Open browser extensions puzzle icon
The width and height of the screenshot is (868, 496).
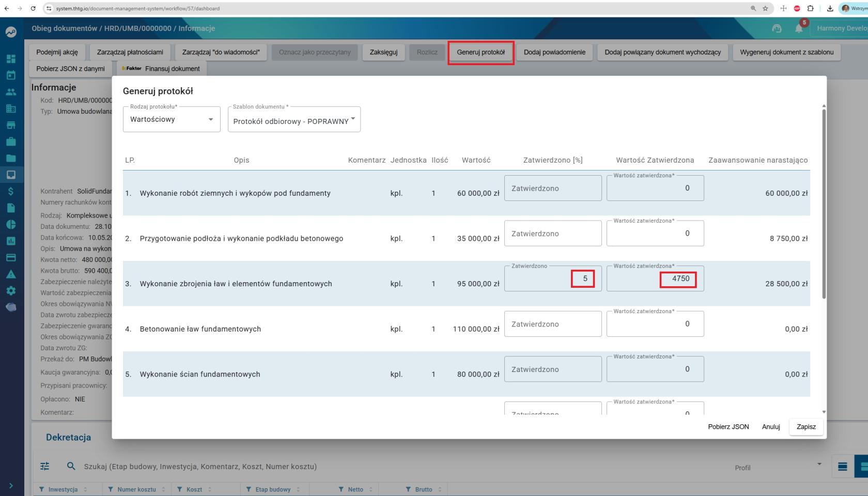[810, 8]
